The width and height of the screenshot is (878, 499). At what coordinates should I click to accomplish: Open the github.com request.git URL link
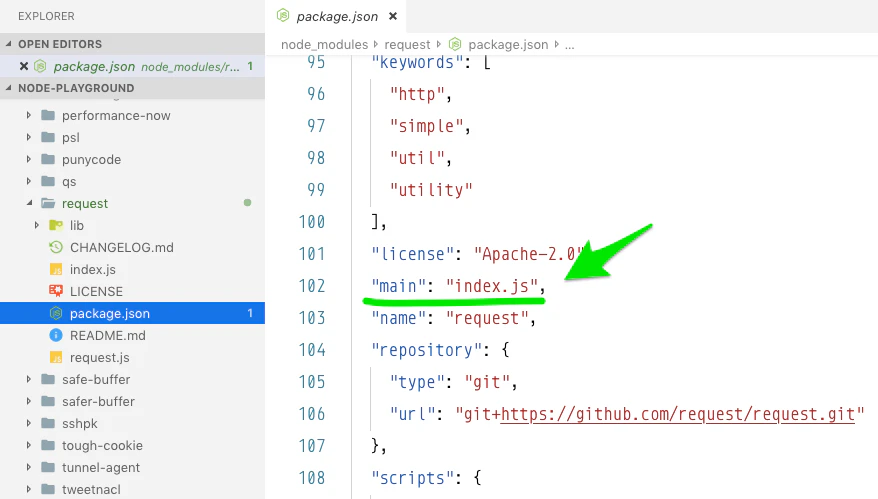(678, 414)
